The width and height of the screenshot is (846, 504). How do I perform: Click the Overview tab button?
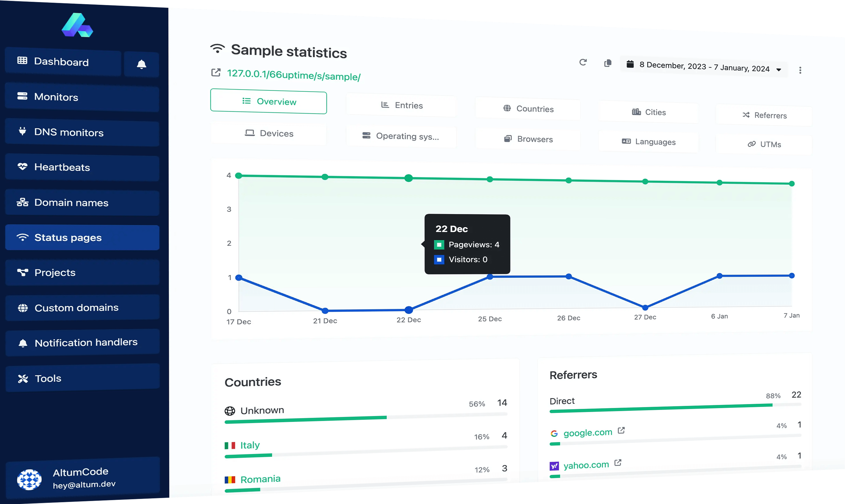[269, 101]
